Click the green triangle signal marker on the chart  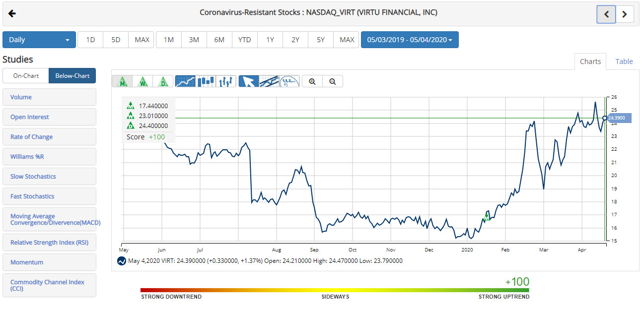pos(487,217)
